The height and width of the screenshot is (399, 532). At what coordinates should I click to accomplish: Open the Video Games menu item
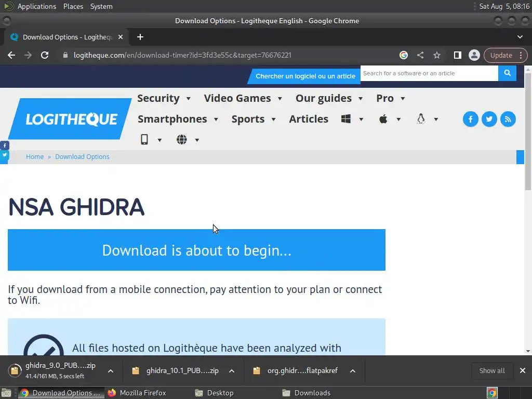(x=237, y=98)
